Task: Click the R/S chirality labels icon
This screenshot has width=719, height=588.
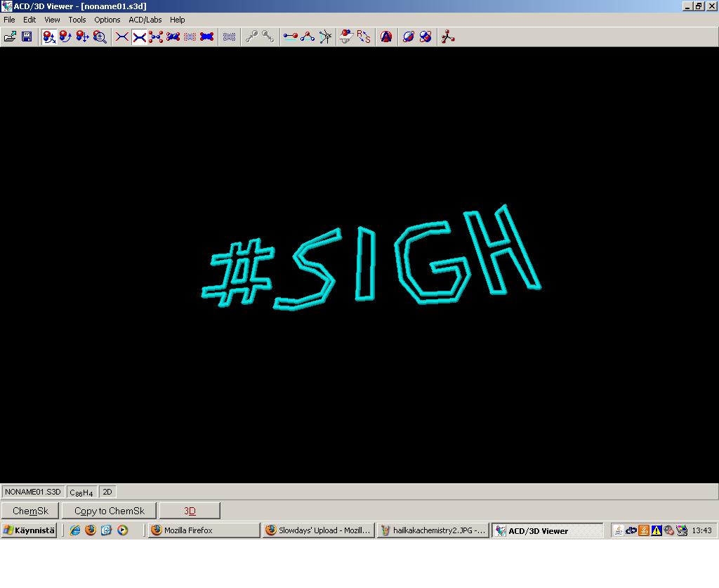Action: 363,37
